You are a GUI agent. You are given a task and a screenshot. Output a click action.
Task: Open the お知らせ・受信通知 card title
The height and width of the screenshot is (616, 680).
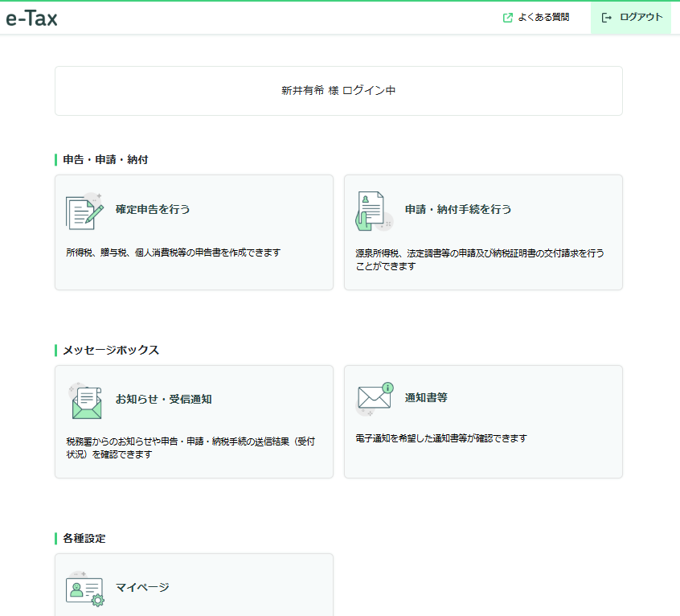[x=163, y=399]
